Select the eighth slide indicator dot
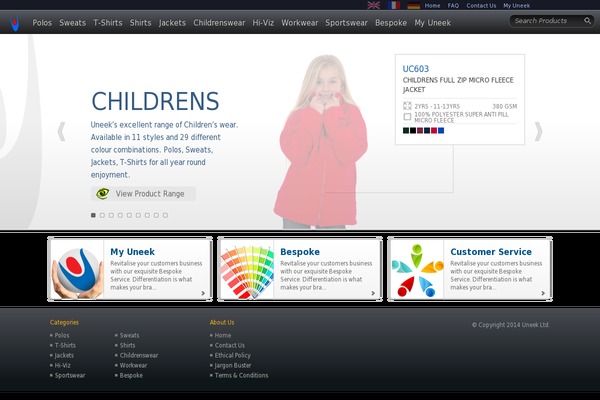Screen dimensions: 600x400 (x=156, y=215)
